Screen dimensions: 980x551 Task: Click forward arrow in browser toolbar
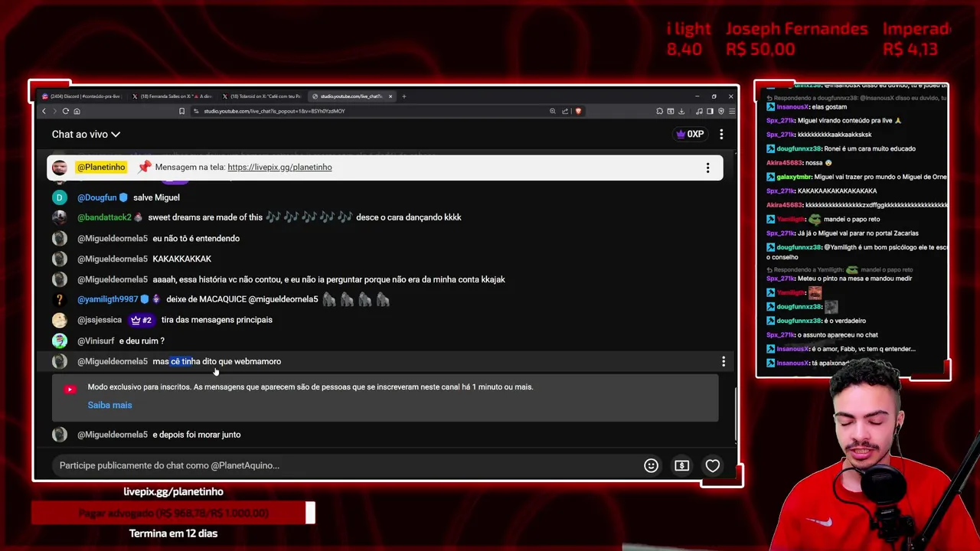click(54, 111)
